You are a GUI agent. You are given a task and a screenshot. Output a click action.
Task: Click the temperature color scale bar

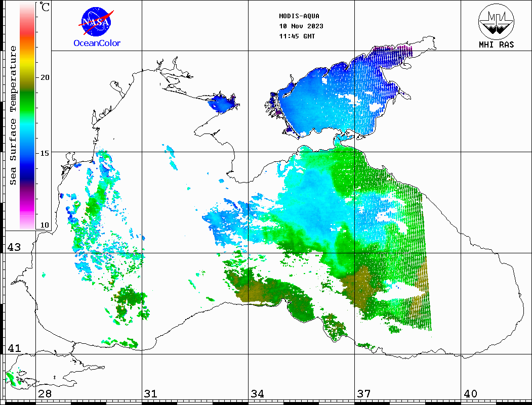(27, 116)
